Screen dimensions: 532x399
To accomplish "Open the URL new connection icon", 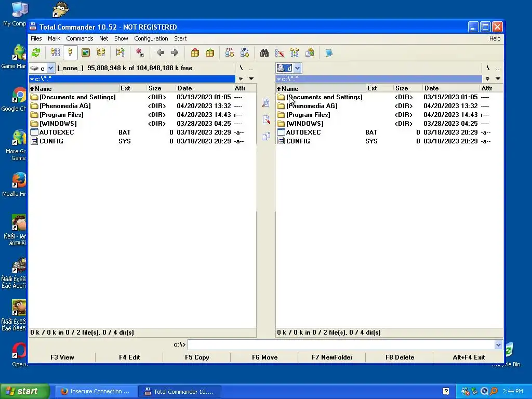I will point(245,52).
